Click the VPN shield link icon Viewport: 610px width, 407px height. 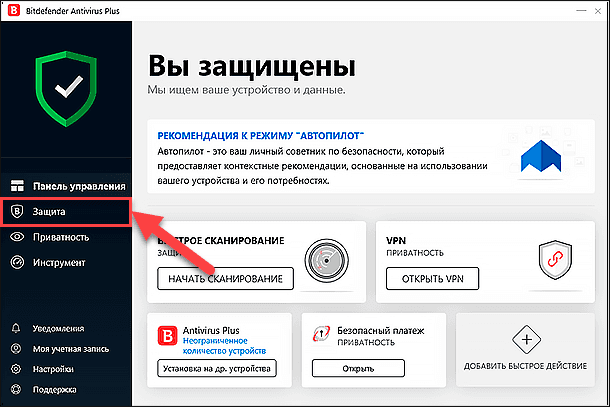point(555,260)
